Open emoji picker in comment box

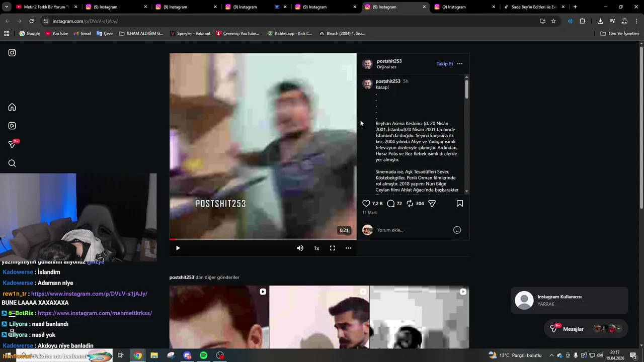point(457,230)
